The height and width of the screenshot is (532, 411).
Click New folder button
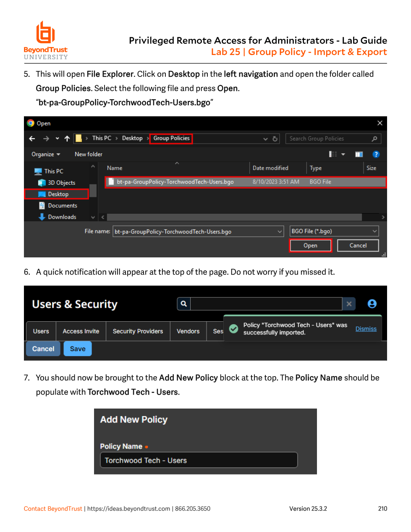[89, 154]
